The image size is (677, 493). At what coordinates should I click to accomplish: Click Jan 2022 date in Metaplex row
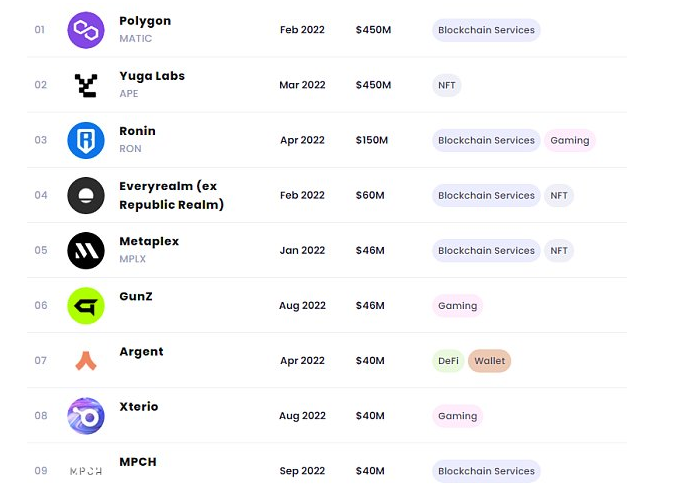tap(302, 250)
